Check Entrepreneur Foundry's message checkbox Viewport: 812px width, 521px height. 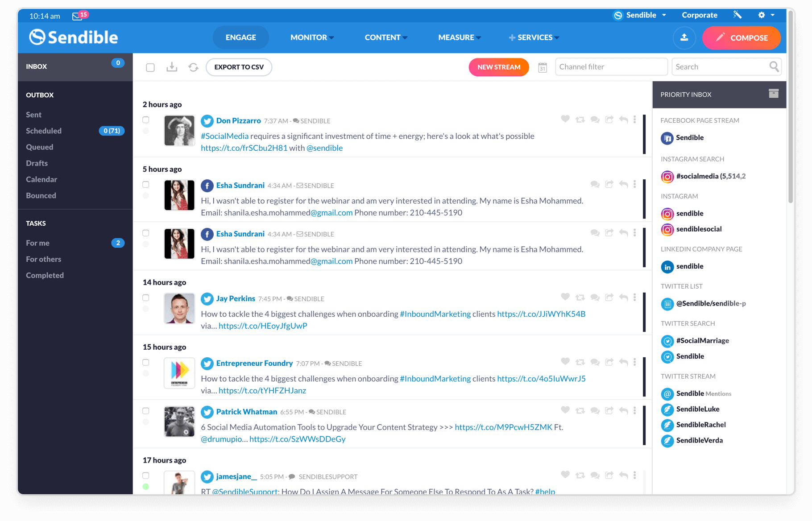[x=145, y=363]
